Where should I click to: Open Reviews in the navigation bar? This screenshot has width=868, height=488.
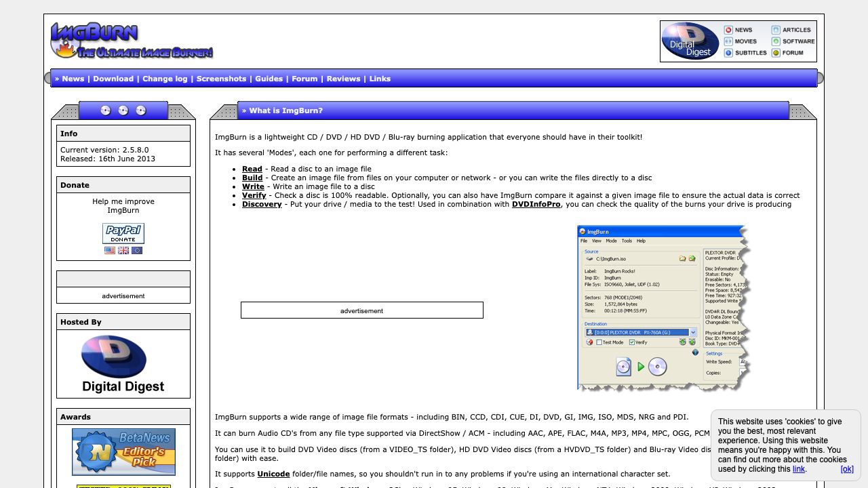(344, 79)
